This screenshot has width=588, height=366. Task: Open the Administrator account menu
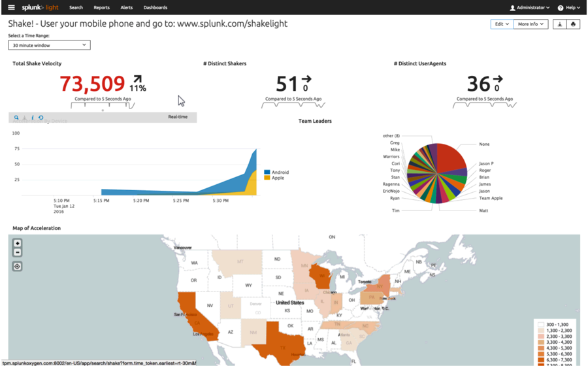(x=529, y=7)
